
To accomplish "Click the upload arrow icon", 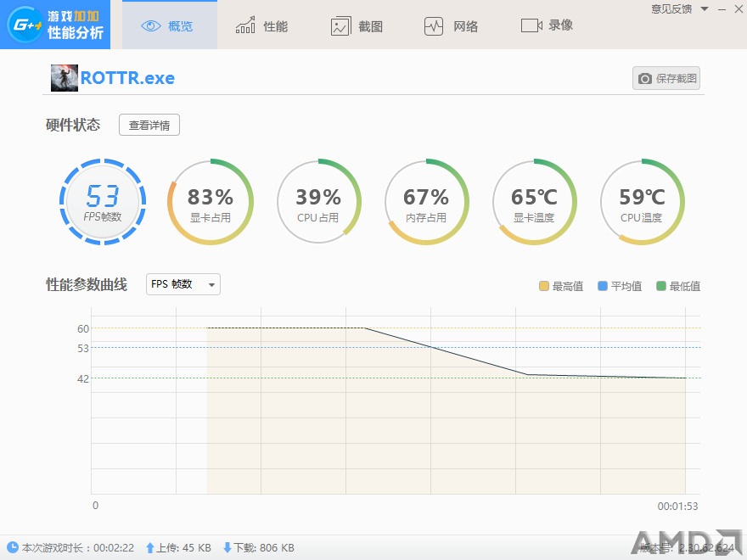I will tap(150, 548).
